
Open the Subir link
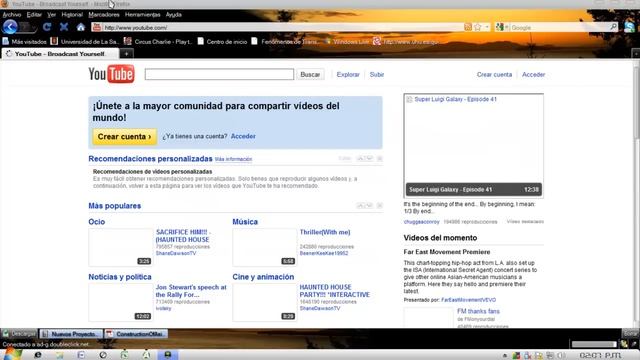377,75
